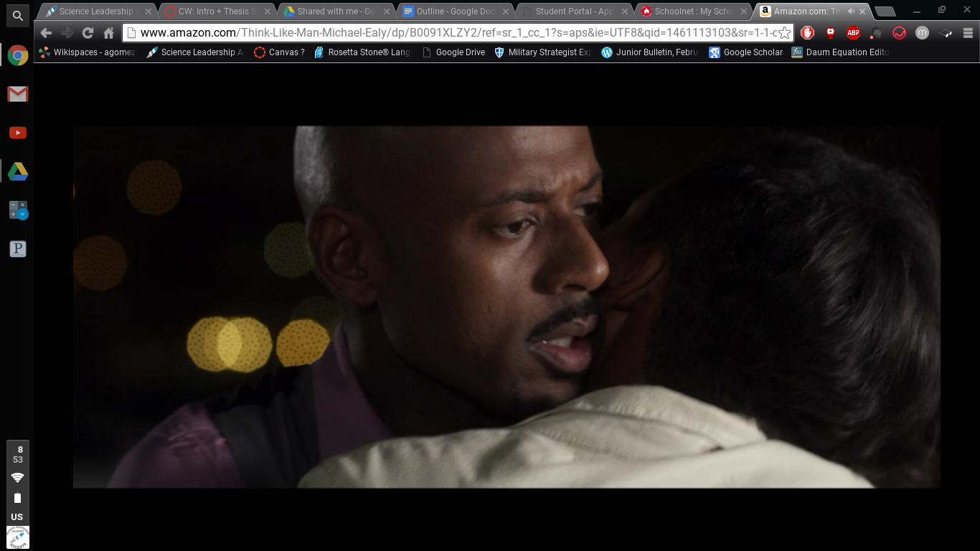Open Wikispaces bookmark
This screenshot has width=980, height=551.
pyautogui.click(x=87, y=52)
